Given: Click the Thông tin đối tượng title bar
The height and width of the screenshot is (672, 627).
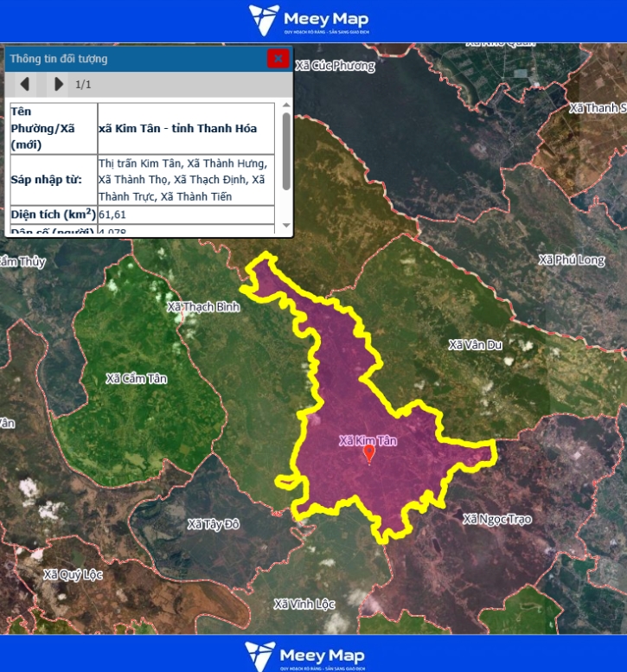Looking at the screenshot, I should click(x=130, y=59).
